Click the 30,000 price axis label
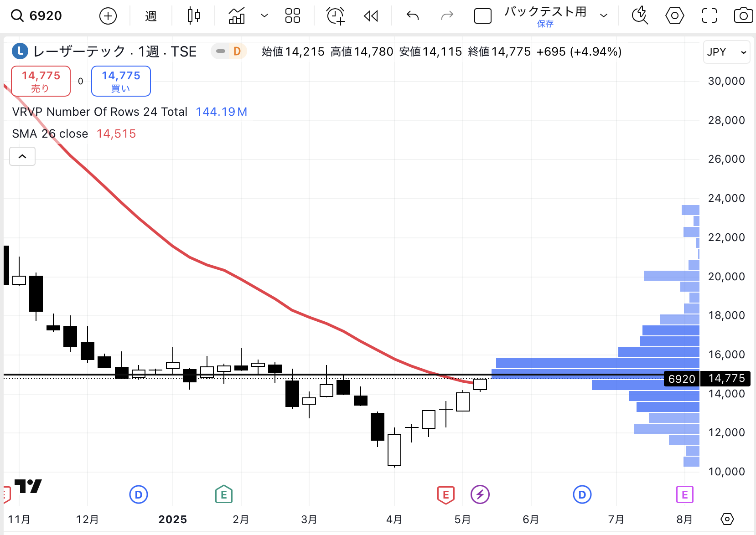 pyautogui.click(x=726, y=81)
